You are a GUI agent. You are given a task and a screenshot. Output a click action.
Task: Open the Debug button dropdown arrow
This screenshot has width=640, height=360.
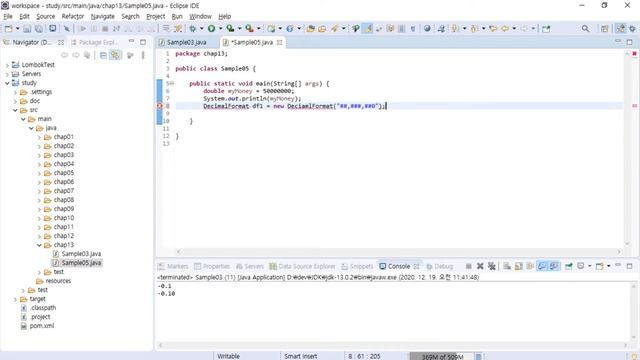201,29
